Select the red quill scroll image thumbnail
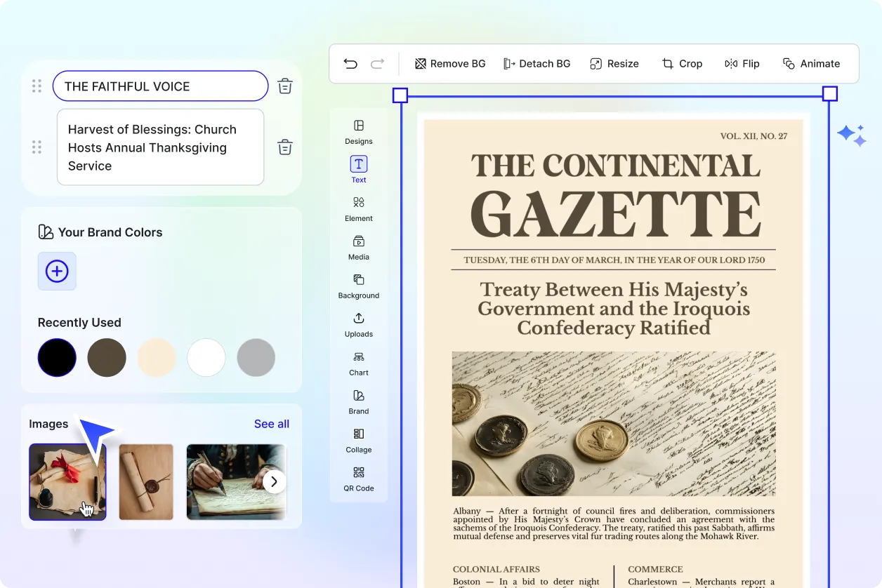This screenshot has height=588, width=882. tap(67, 482)
